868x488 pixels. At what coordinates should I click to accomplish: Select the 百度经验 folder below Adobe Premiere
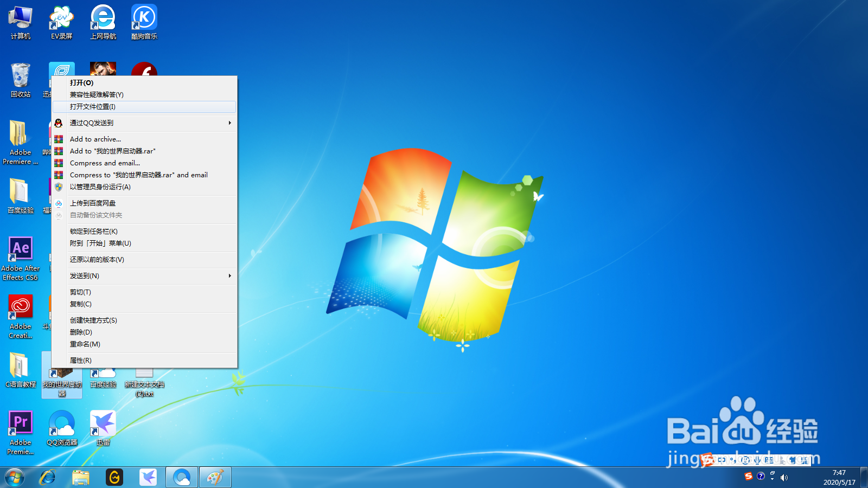click(x=21, y=196)
